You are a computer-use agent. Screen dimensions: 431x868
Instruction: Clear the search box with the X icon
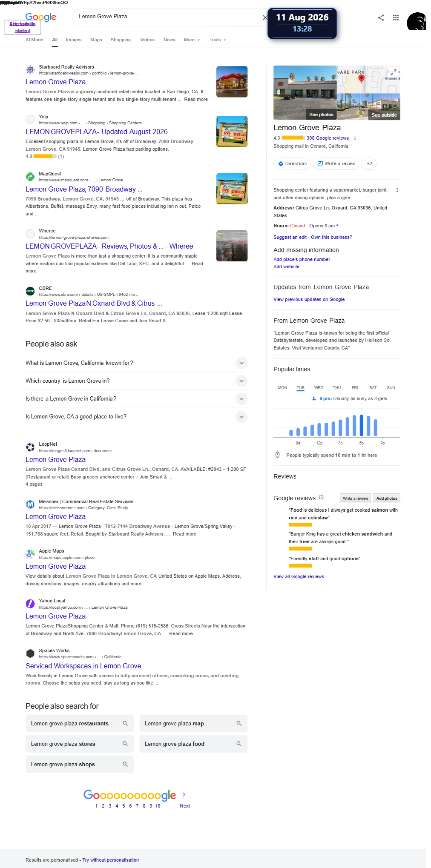(x=265, y=17)
